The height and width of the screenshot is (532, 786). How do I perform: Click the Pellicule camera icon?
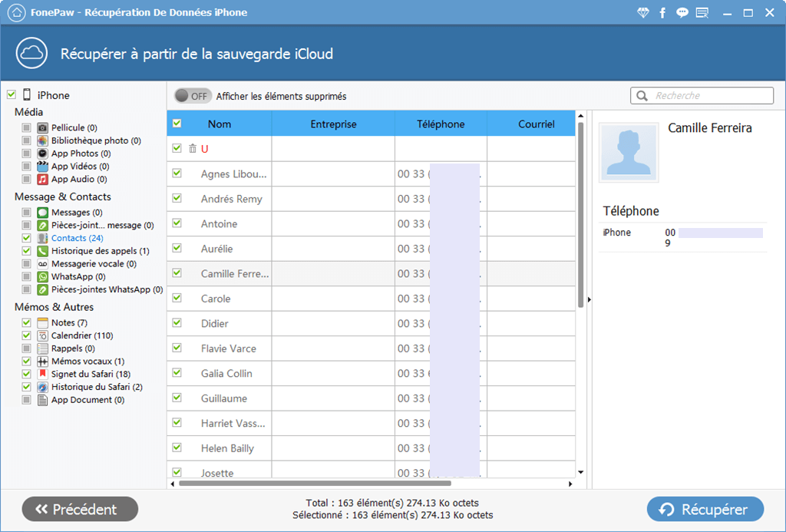click(x=43, y=128)
